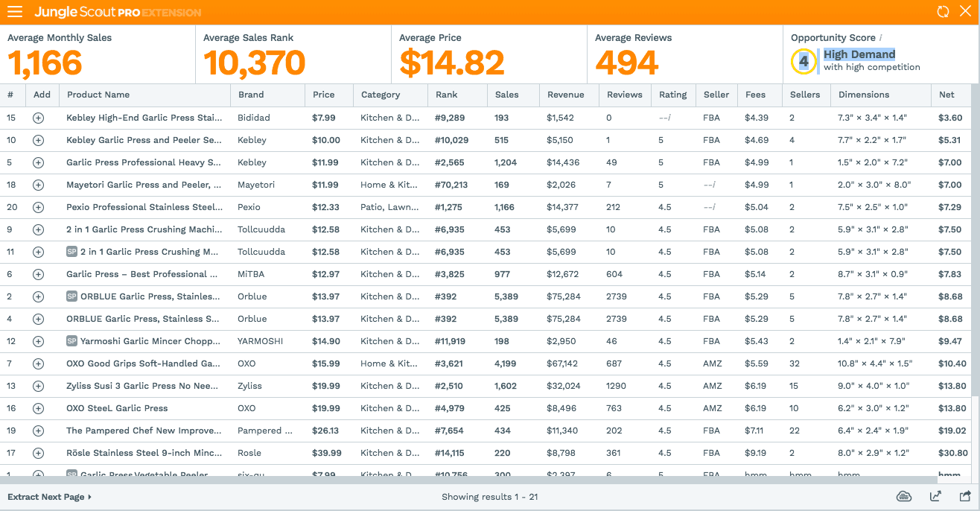Click the opportunity score number 4
Image resolution: width=980 pixels, height=511 pixels.
pyautogui.click(x=804, y=62)
